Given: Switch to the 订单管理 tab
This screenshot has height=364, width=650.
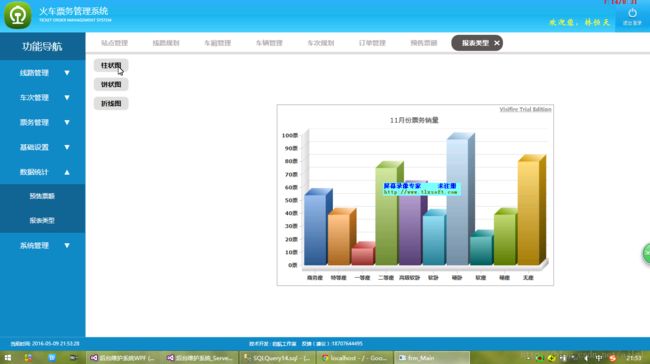Looking at the screenshot, I should 372,43.
